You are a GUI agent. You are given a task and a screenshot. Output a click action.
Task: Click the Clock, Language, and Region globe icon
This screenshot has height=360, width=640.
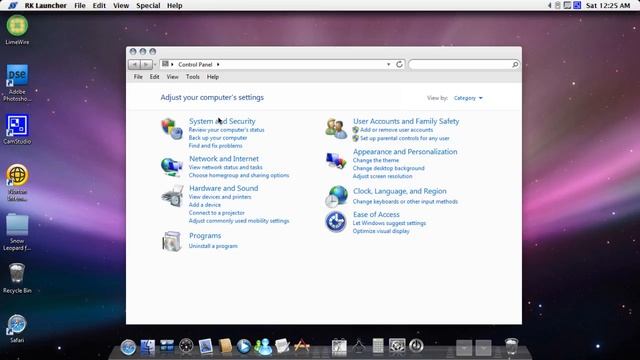point(337,196)
